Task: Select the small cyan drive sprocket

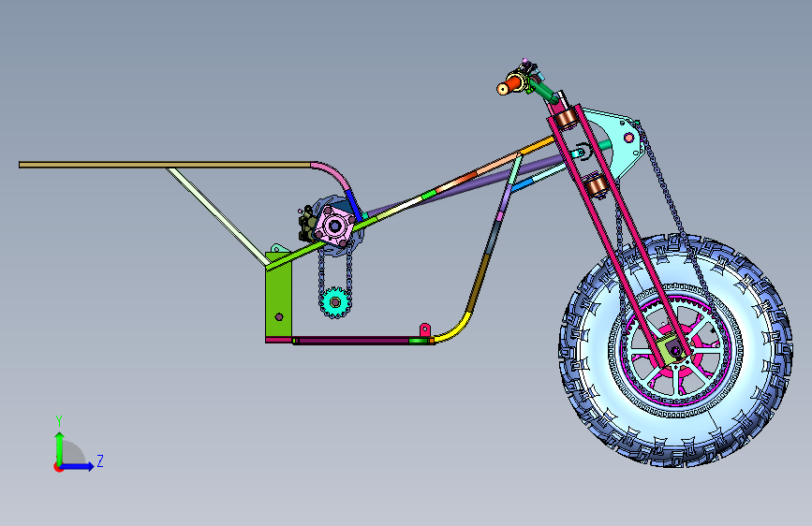Action: point(335,302)
